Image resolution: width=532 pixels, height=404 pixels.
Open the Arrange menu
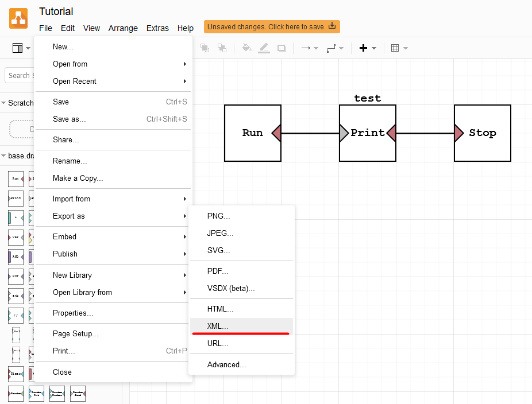(x=123, y=28)
